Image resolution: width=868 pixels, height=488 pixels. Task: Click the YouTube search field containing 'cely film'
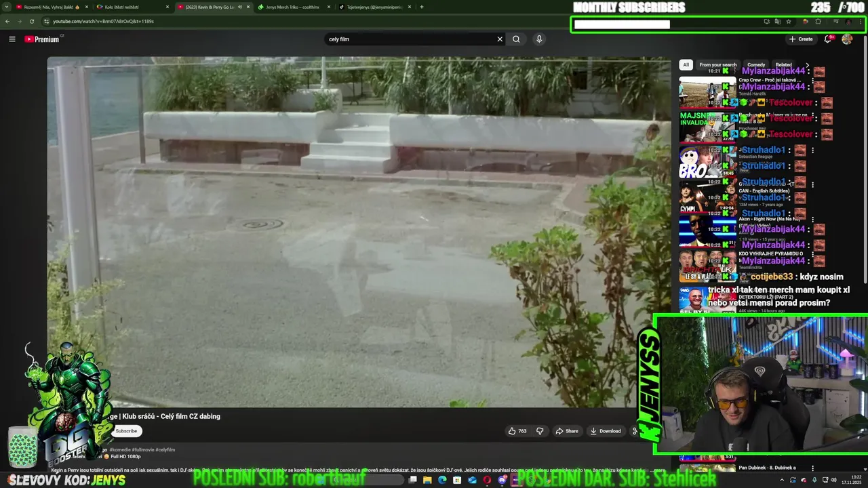410,39
